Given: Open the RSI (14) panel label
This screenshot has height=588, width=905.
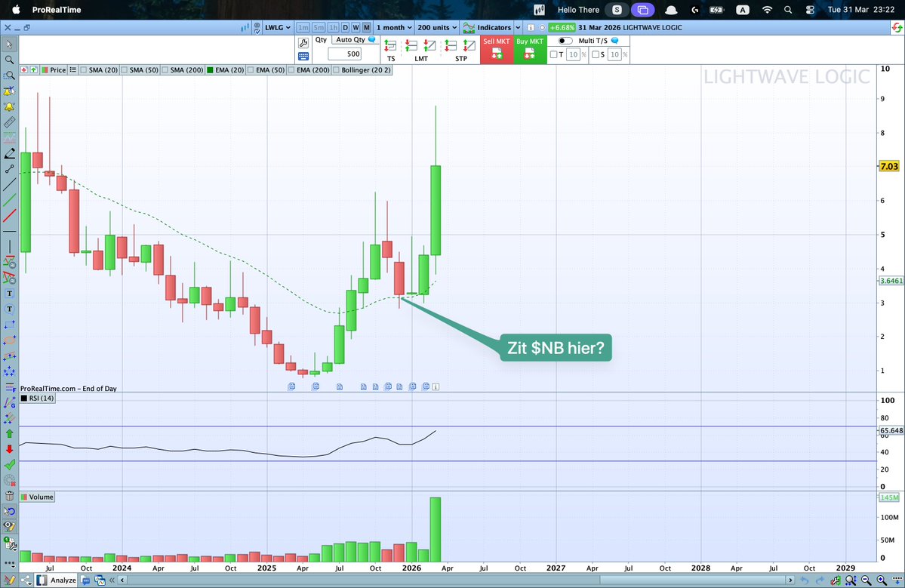Looking at the screenshot, I should pos(38,398).
